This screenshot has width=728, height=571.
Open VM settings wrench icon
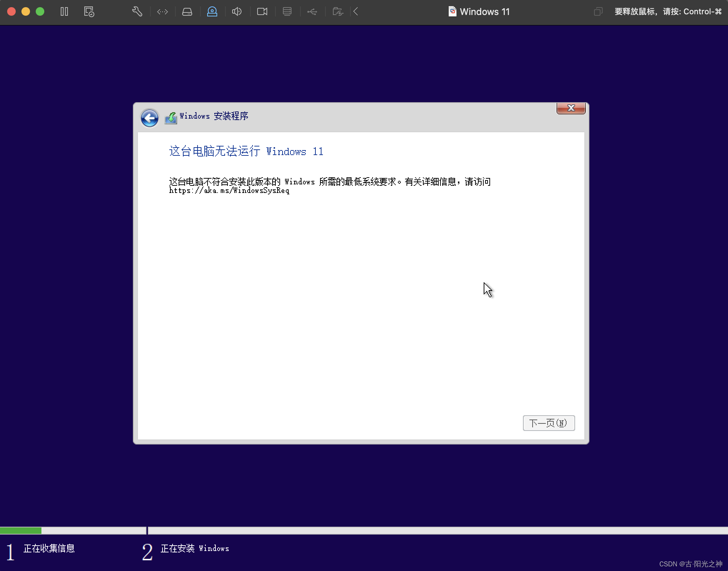point(137,11)
